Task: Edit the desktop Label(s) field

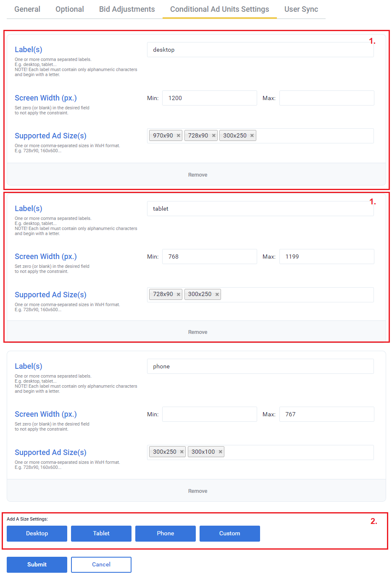Action: click(260, 50)
